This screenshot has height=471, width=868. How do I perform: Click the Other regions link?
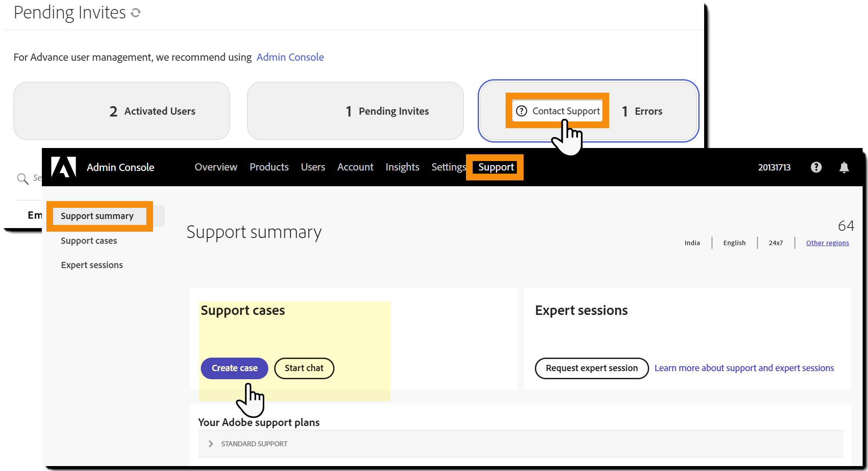[827, 243]
